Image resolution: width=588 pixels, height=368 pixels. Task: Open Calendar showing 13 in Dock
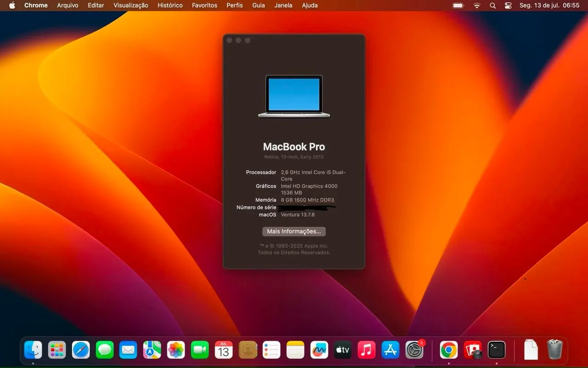[x=224, y=350]
